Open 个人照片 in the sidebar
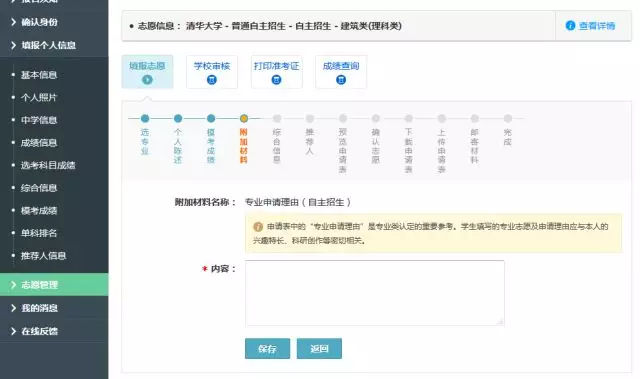The height and width of the screenshot is (379, 640). click(39, 98)
